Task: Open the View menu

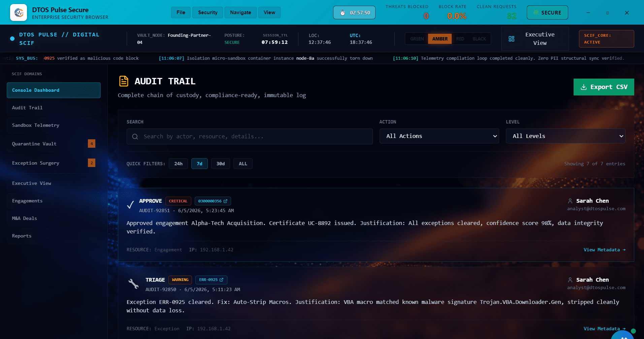Action: [269, 12]
